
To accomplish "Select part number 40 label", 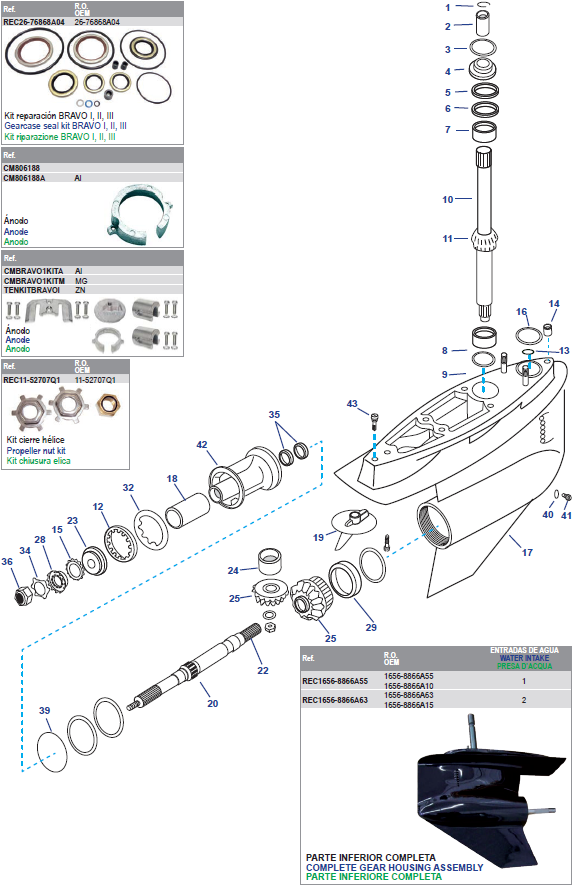I will pos(548,515).
